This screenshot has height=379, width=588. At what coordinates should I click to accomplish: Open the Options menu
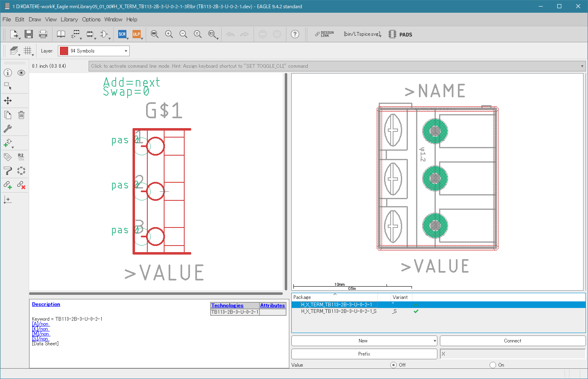pyautogui.click(x=91, y=19)
